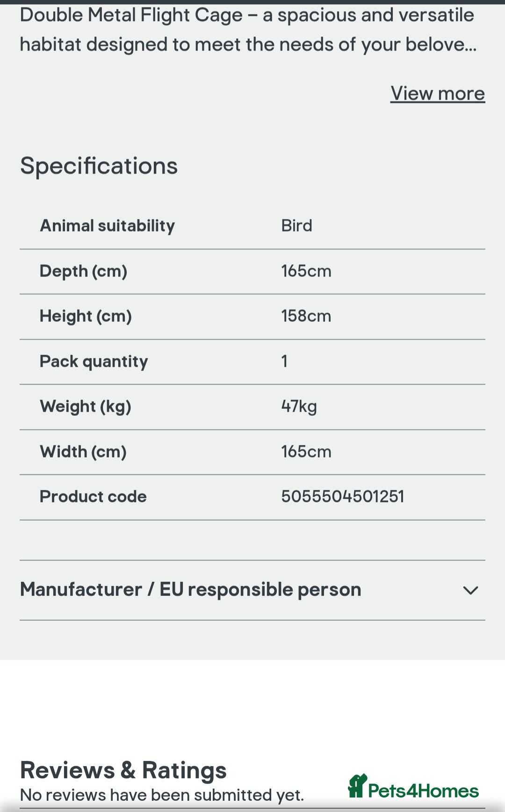Expand Manufacturer / EU responsible person section
The image size is (505, 812).
coord(252,590)
